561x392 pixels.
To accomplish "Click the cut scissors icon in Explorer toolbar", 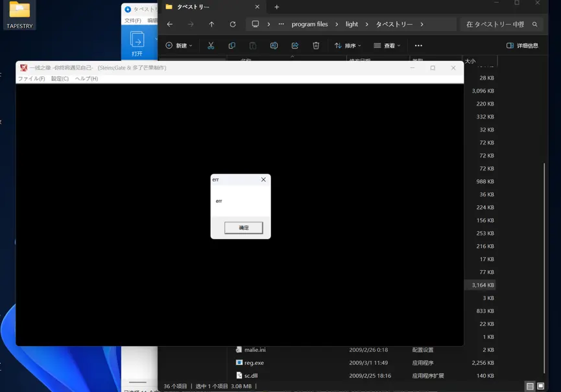I will coord(211,45).
